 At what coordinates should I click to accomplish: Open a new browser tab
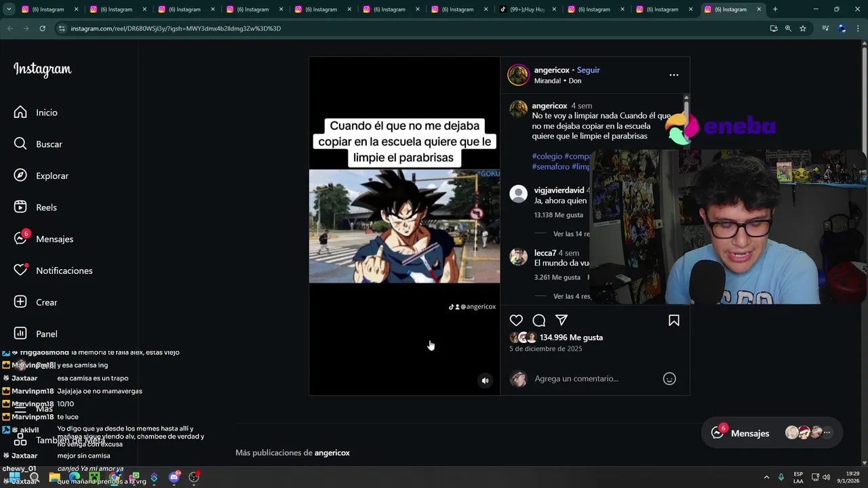(x=775, y=9)
